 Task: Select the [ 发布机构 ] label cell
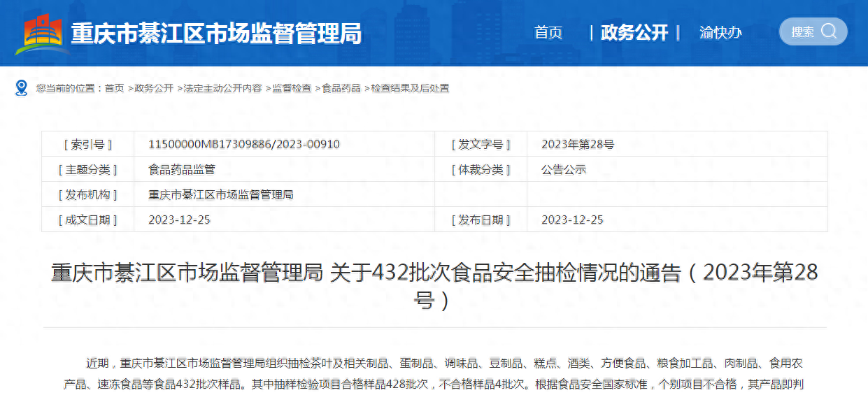[88, 194]
